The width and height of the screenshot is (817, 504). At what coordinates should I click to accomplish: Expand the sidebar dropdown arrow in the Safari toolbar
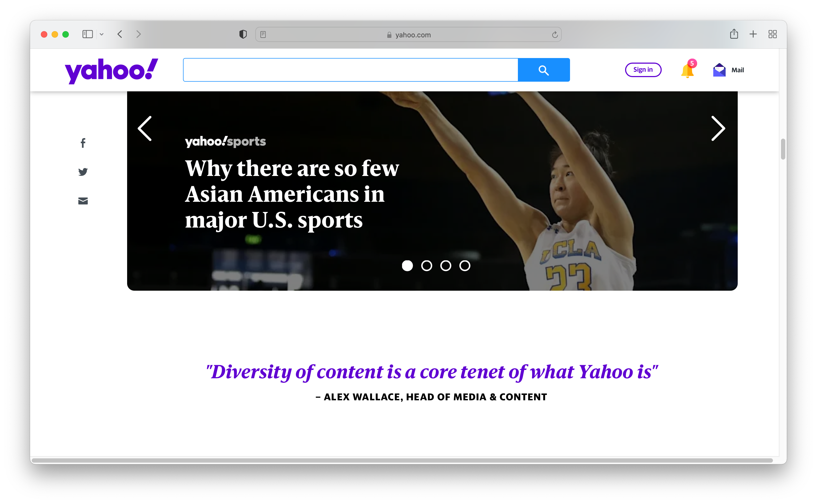point(102,34)
